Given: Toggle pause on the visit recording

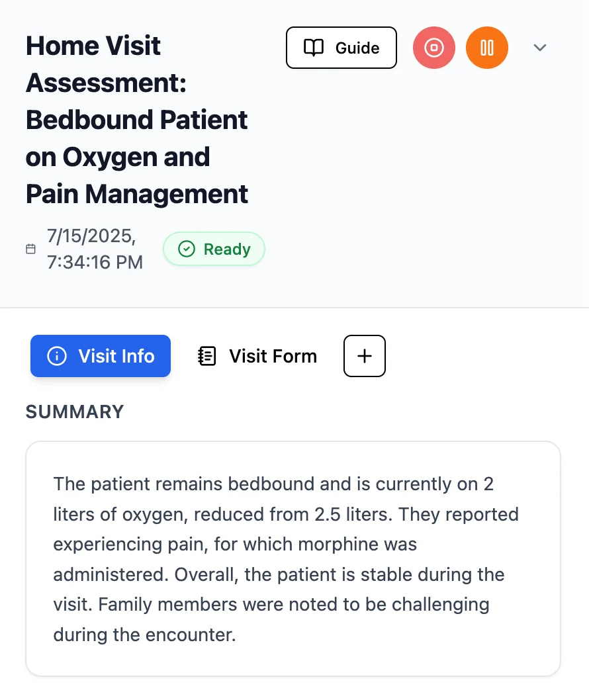Looking at the screenshot, I should pyautogui.click(x=487, y=48).
